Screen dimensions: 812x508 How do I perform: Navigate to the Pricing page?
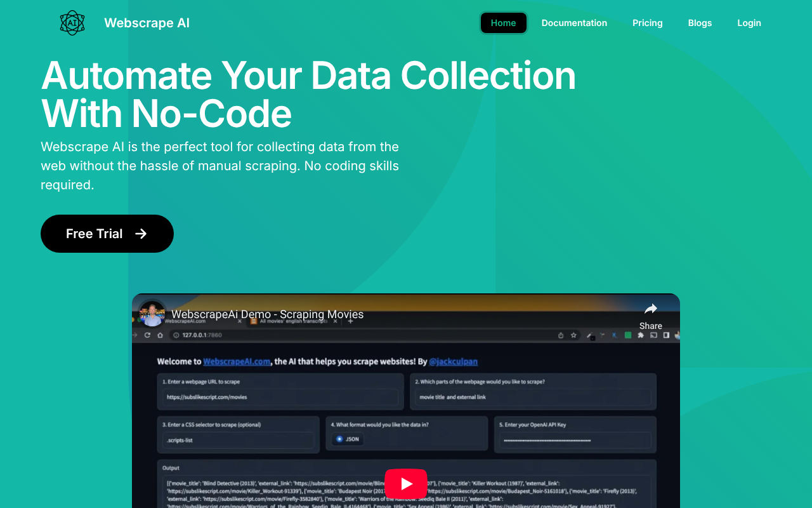coord(647,23)
